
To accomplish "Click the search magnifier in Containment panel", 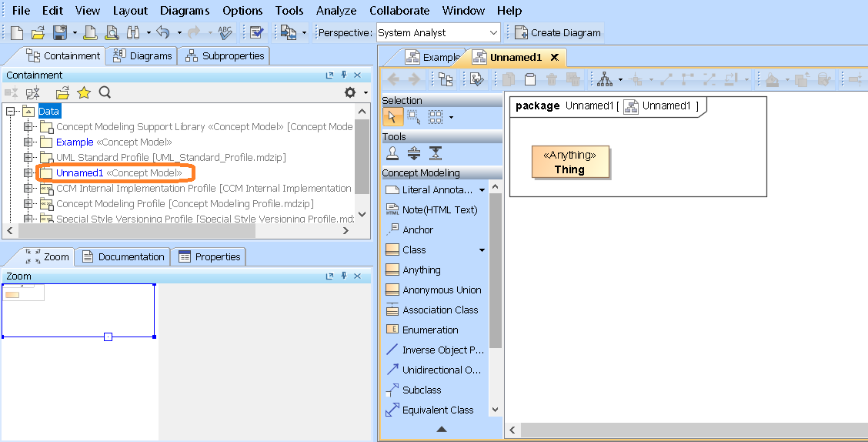I will (105, 93).
